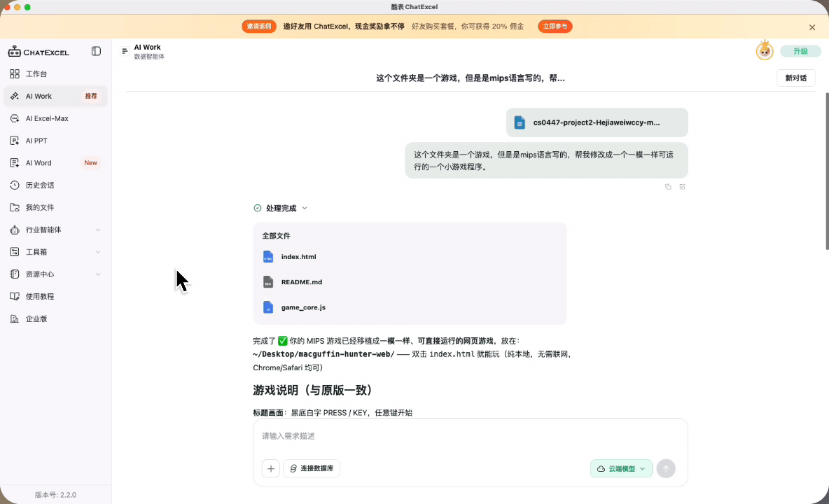Screen dimensions: 829x504
Task: Click the AI Word document icon
Action: pyautogui.click(x=15, y=162)
